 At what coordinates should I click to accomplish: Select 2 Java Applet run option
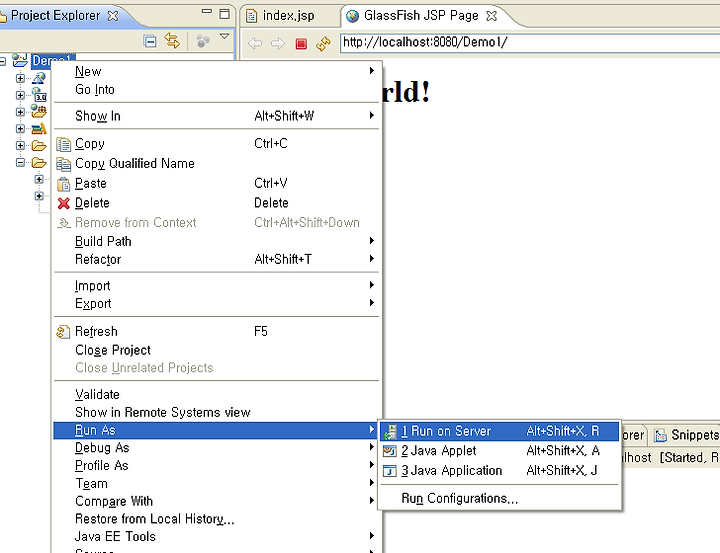click(500, 451)
